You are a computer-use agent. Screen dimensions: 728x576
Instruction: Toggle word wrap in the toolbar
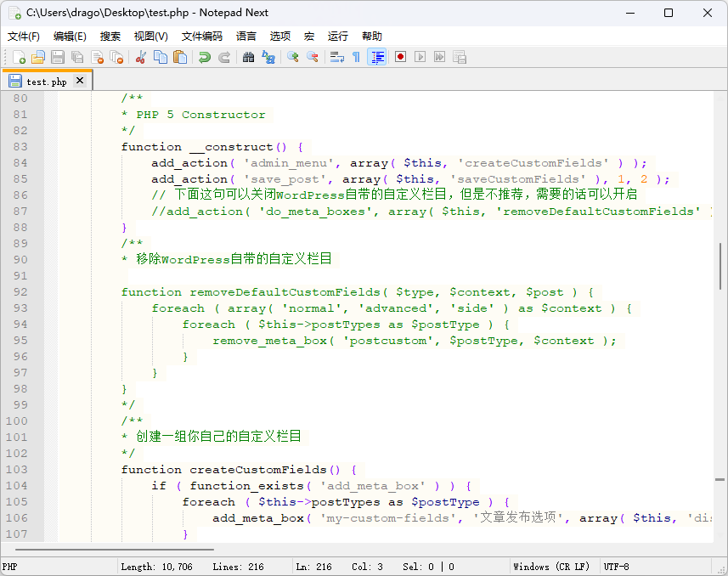(x=337, y=57)
